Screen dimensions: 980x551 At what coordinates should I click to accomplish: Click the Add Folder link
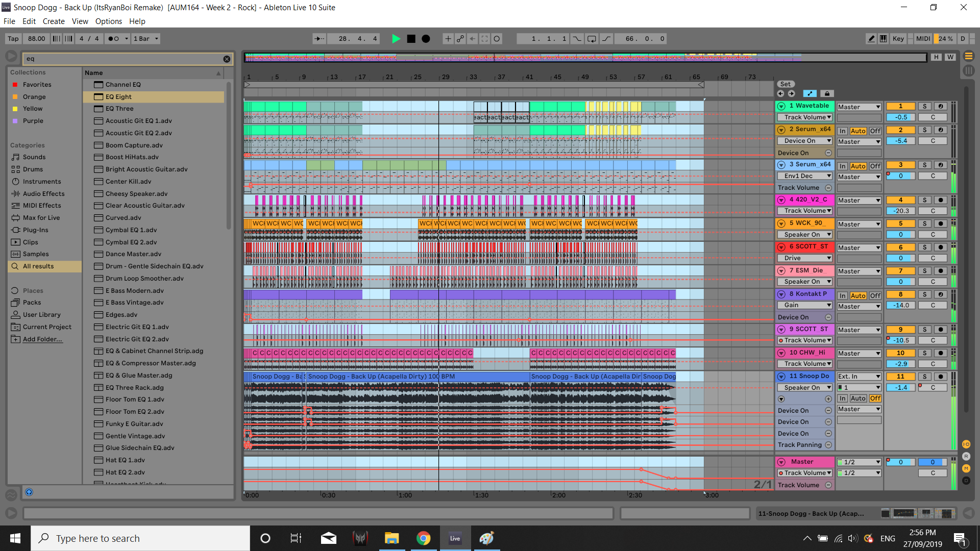pyautogui.click(x=42, y=339)
